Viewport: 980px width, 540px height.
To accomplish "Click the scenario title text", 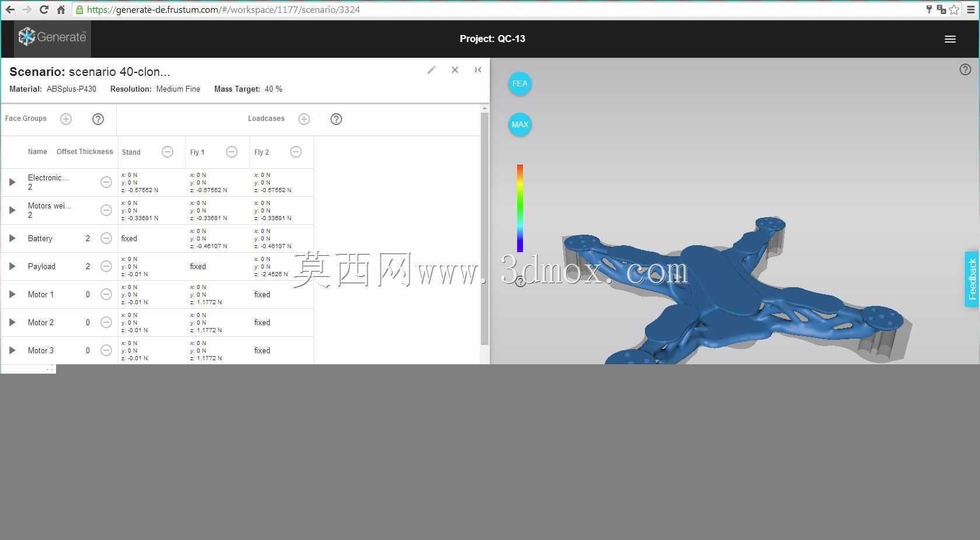I will click(x=90, y=72).
